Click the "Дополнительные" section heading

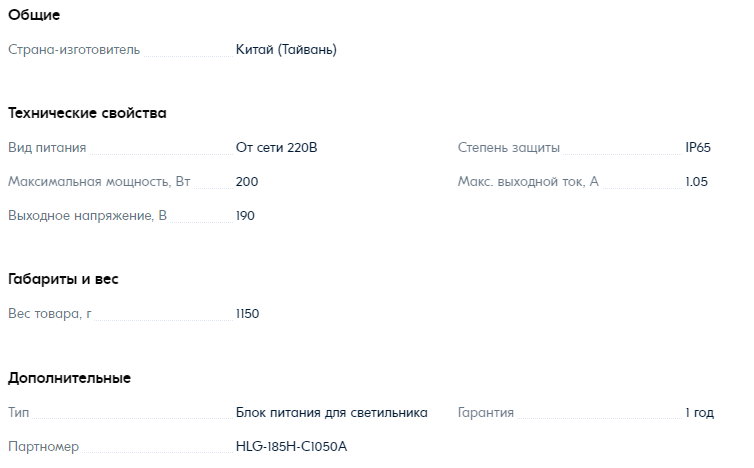pyautogui.click(x=69, y=378)
